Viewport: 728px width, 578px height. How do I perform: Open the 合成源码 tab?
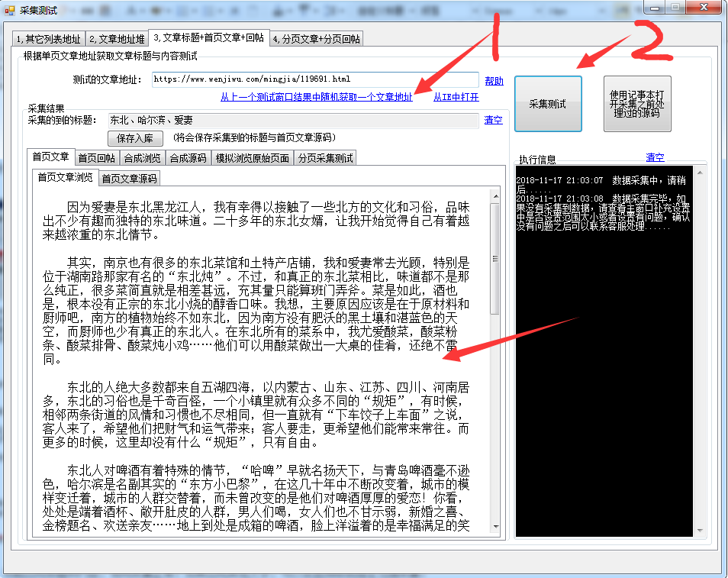[x=188, y=158]
